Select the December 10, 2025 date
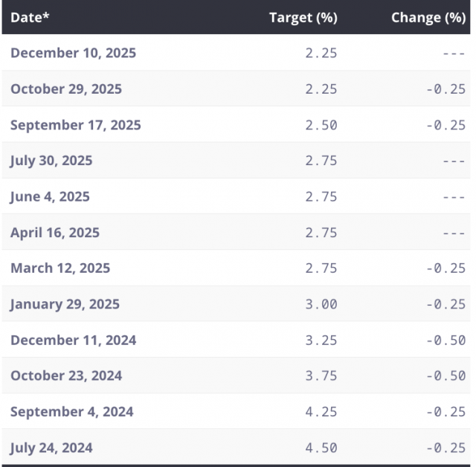The height and width of the screenshot is (467, 476). pos(73,53)
